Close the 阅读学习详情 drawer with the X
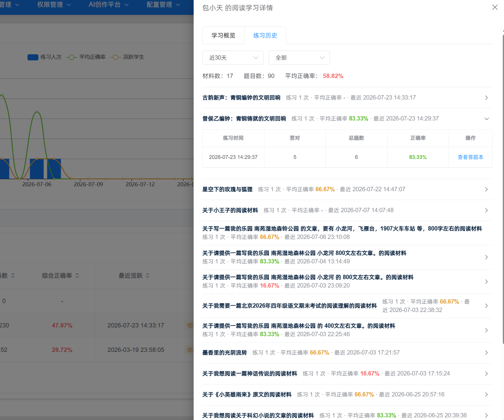Screen dimensions: 504x420 coord(495,7)
